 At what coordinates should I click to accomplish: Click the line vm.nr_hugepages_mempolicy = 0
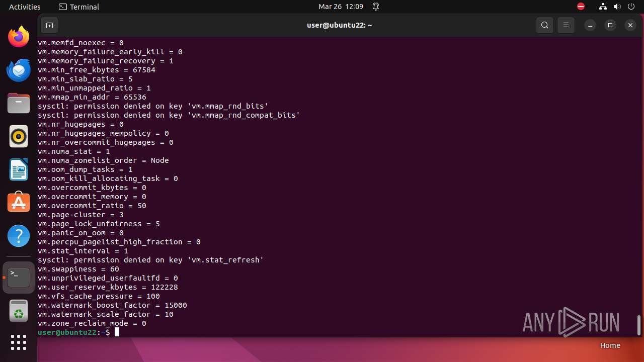click(x=103, y=133)
